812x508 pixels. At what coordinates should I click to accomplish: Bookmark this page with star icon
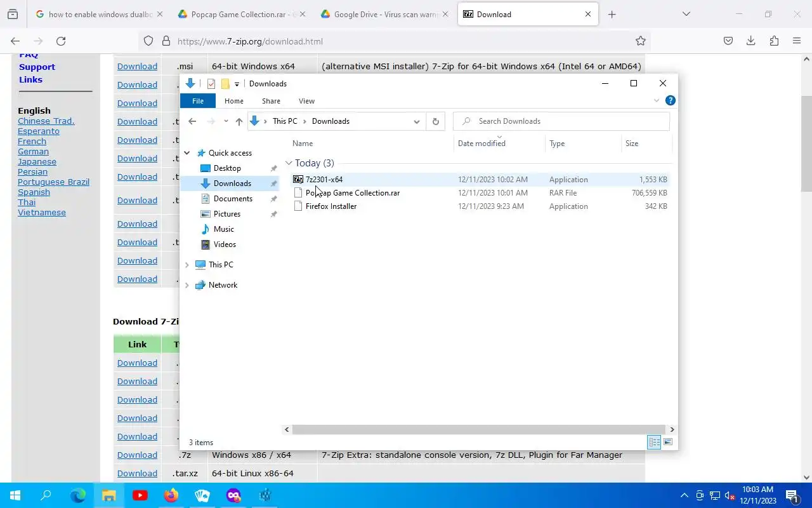click(641, 41)
